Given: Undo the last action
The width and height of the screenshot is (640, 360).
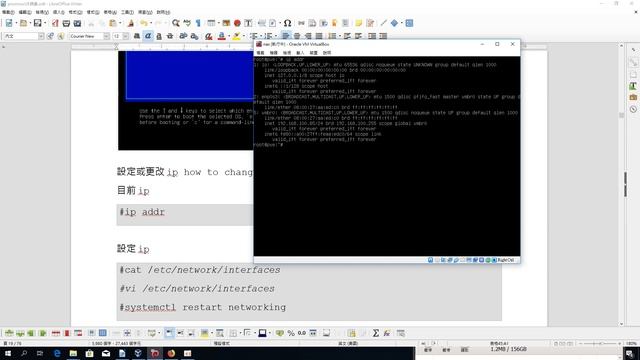Looking at the screenshot, I should (144, 23).
